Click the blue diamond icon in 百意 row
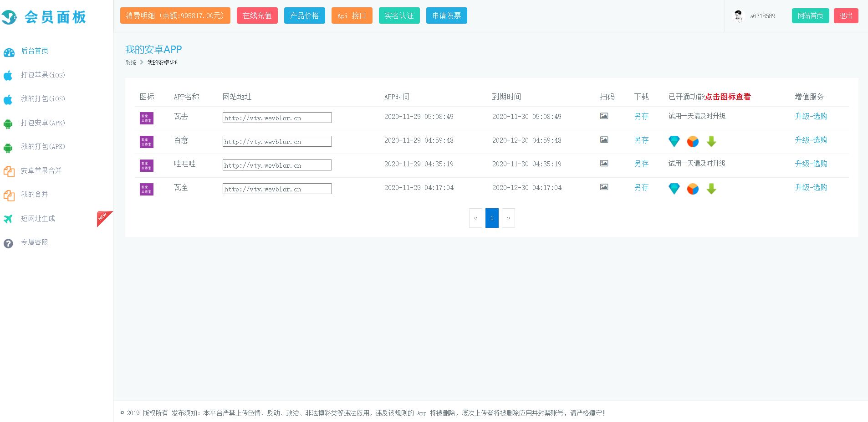The image size is (868, 422). tap(674, 141)
